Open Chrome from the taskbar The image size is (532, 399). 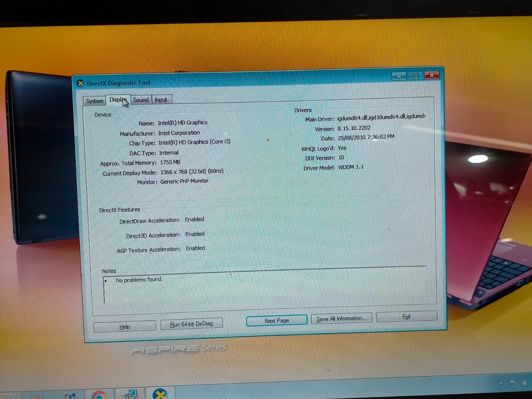pos(99,395)
